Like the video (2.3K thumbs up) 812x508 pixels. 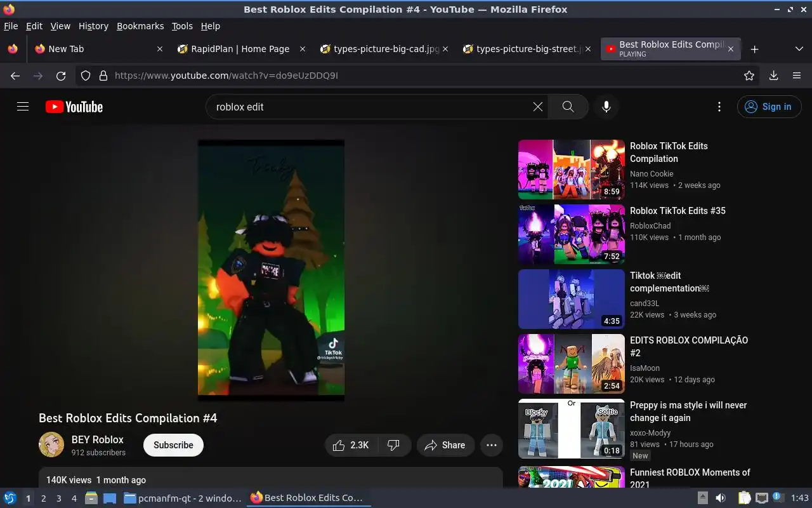click(351, 445)
